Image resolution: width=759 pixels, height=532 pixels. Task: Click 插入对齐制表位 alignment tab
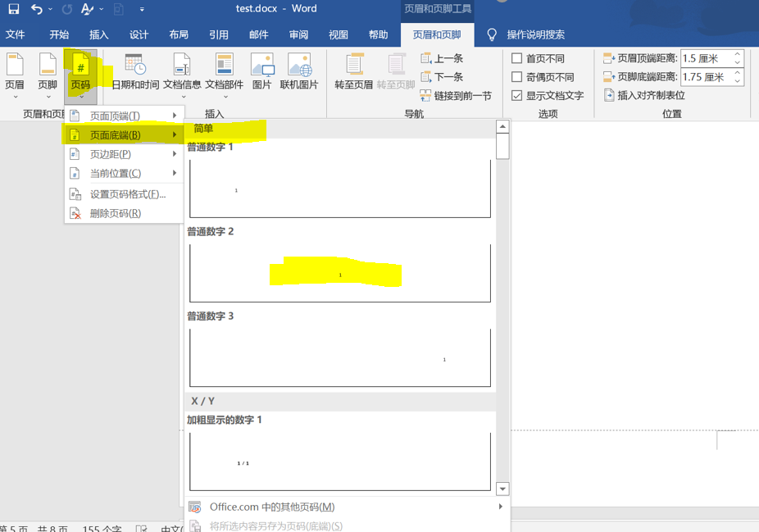pyautogui.click(x=644, y=95)
